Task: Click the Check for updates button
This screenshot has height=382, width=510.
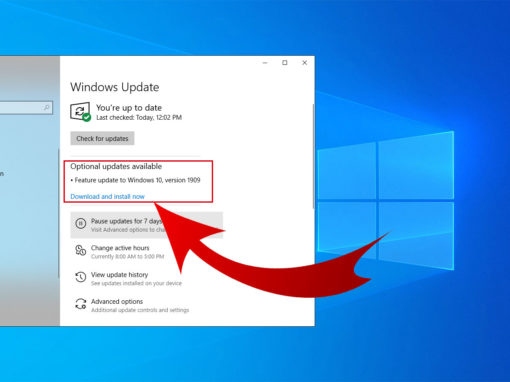Action: click(102, 138)
